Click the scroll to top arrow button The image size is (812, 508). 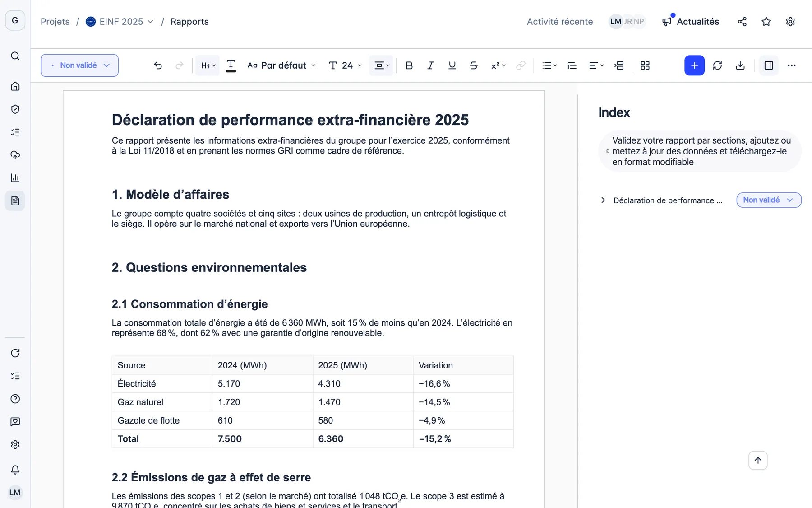[x=758, y=461]
